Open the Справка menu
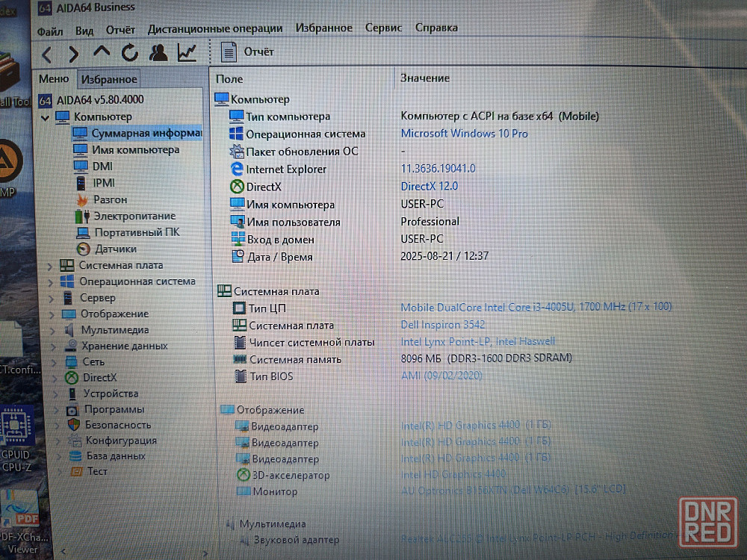The width and height of the screenshot is (747, 560). (x=436, y=28)
